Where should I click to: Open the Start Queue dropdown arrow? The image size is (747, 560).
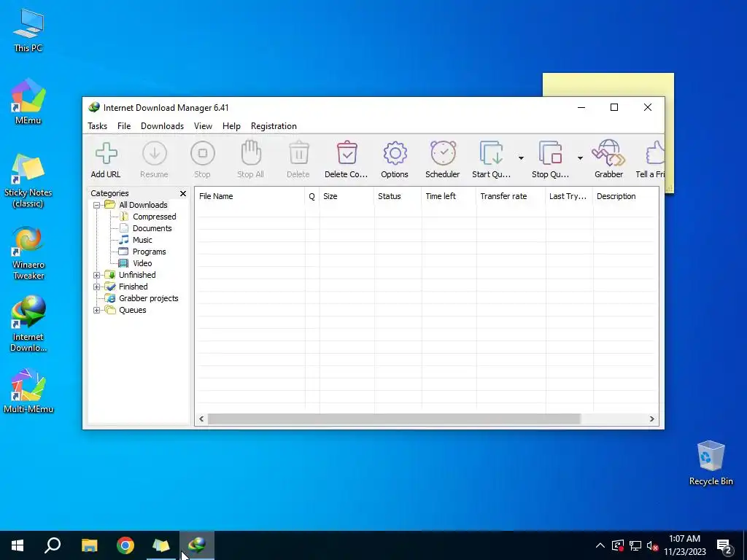521,158
